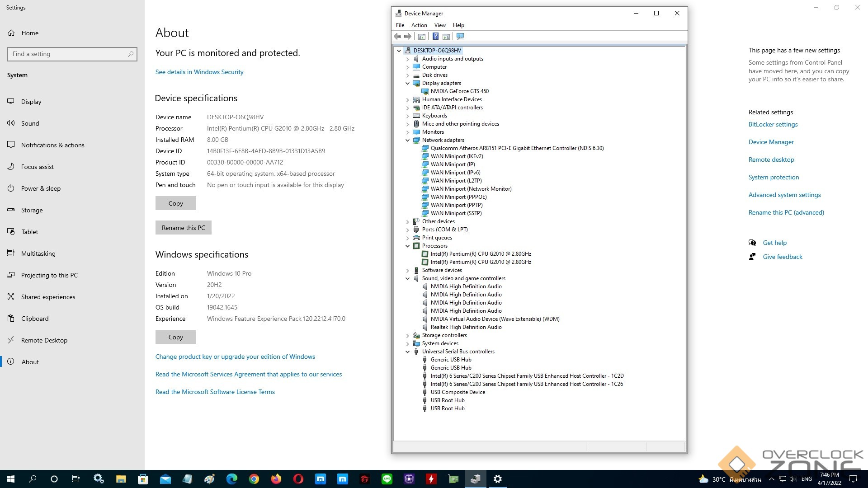
Task: Click the blue Help toolbar icon
Action: point(435,36)
